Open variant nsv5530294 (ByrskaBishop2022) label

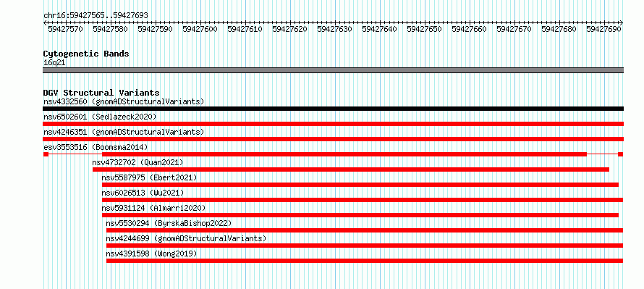[x=169, y=223]
